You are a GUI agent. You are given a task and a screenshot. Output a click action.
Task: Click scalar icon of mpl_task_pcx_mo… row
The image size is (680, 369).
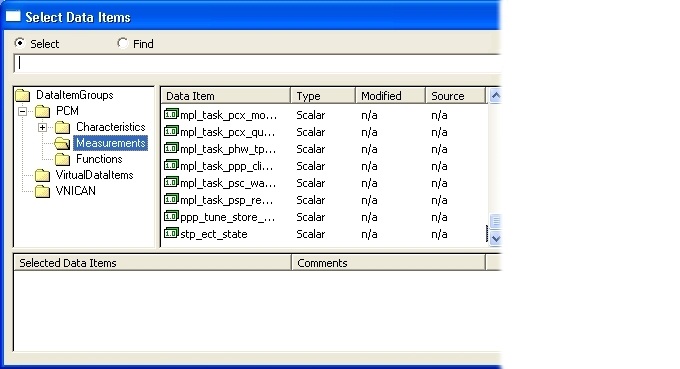pyautogui.click(x=171, y=114)
